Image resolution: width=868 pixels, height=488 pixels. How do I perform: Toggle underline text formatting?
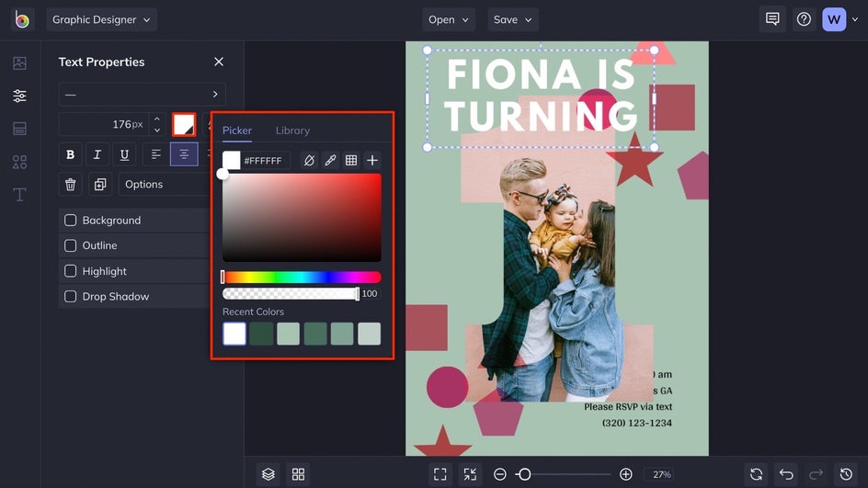pyautogui.click(x=124, y=154)
